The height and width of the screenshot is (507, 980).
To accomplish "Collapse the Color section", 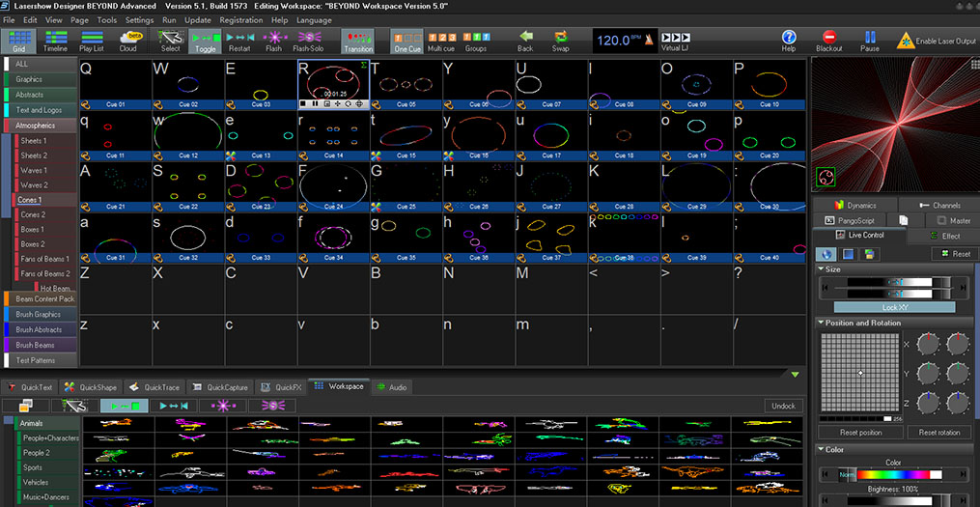I will click(x=821, y=449).
